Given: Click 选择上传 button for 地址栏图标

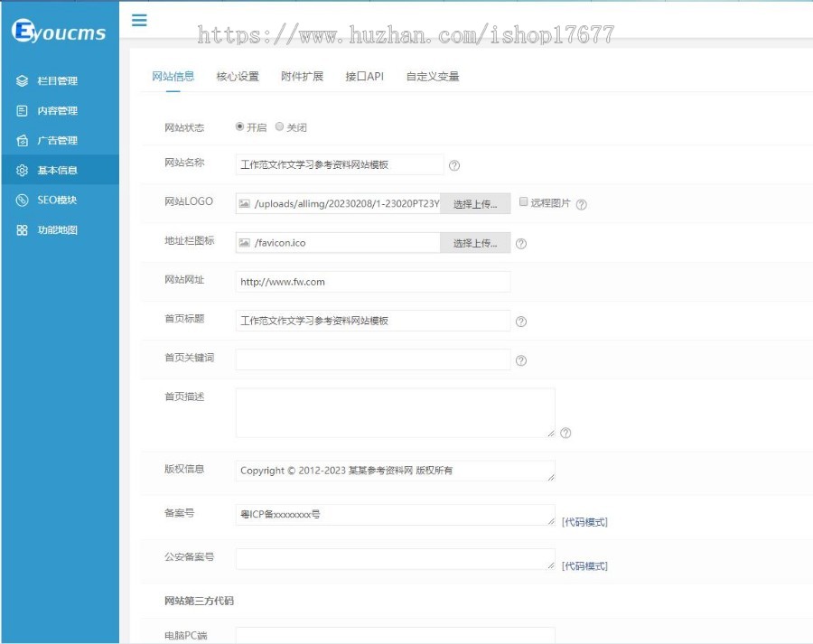Looking at the screenshot, I should click(x=475, y=243).
